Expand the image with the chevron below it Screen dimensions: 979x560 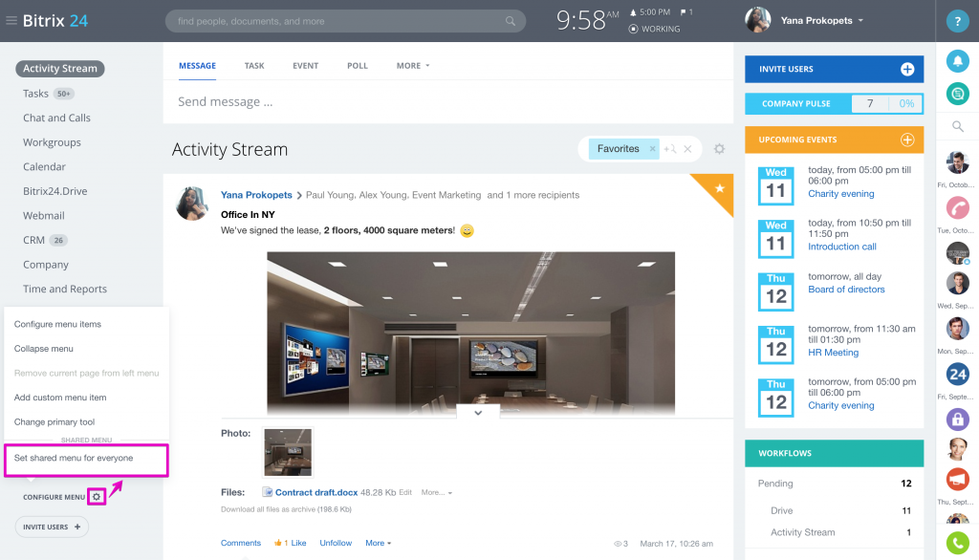478,412
